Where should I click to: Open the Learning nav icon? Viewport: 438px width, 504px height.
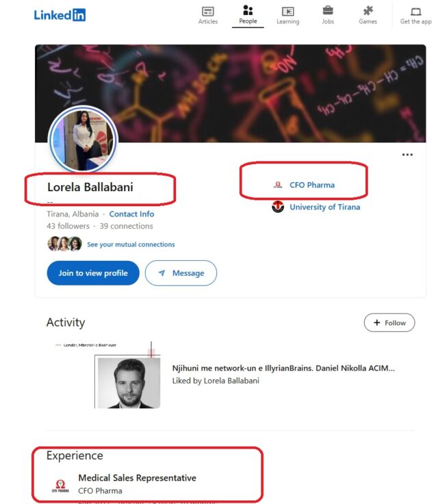288,11
